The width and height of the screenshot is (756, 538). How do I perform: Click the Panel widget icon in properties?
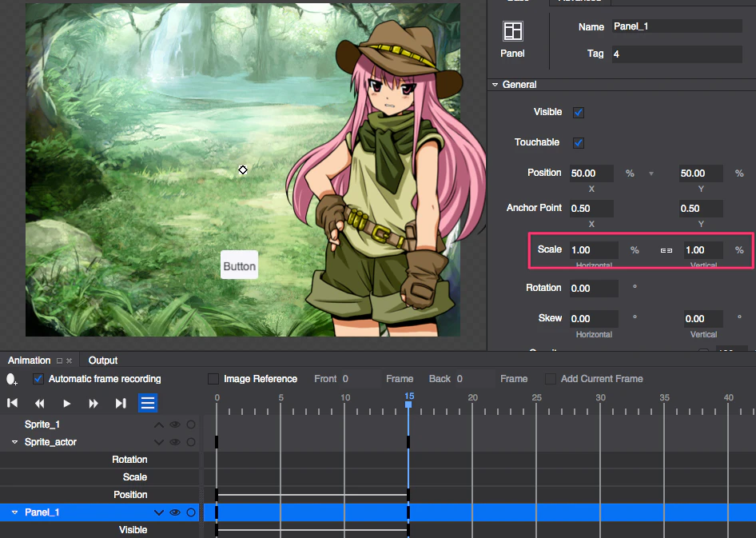[x=512, y=31]
